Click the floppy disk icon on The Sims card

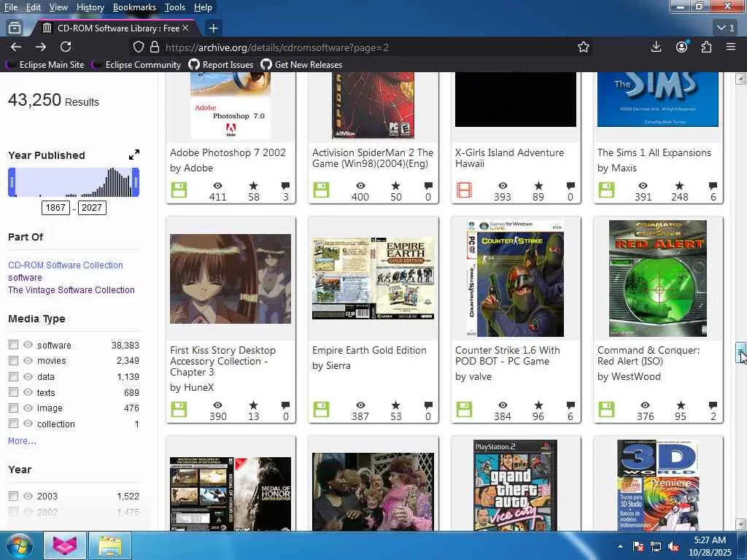pyautogui.click(x=606, y=190)
